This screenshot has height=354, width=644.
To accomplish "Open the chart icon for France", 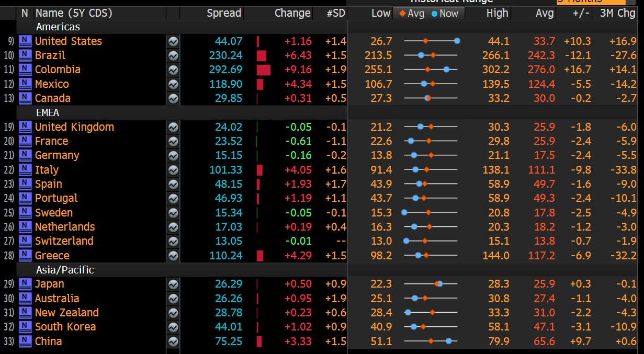I will pyautogui.click(x=173, y=141).
